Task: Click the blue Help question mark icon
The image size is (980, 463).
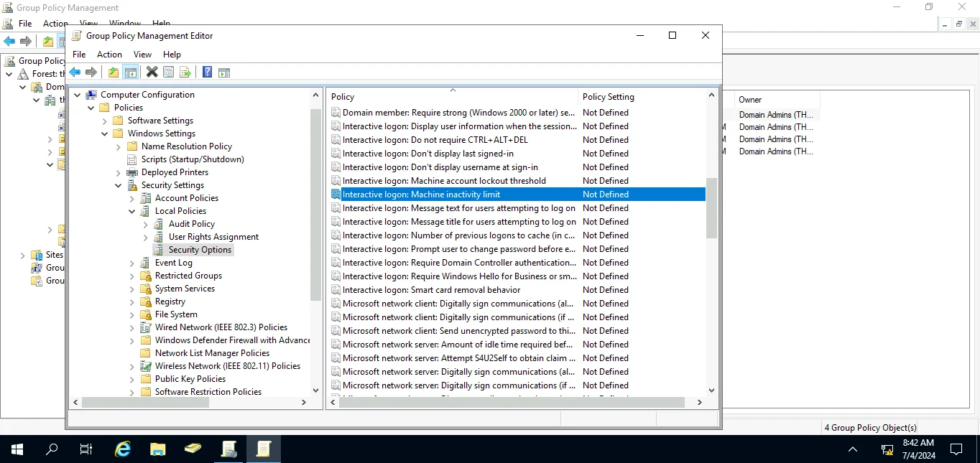Action: click(x=207, y=72)
